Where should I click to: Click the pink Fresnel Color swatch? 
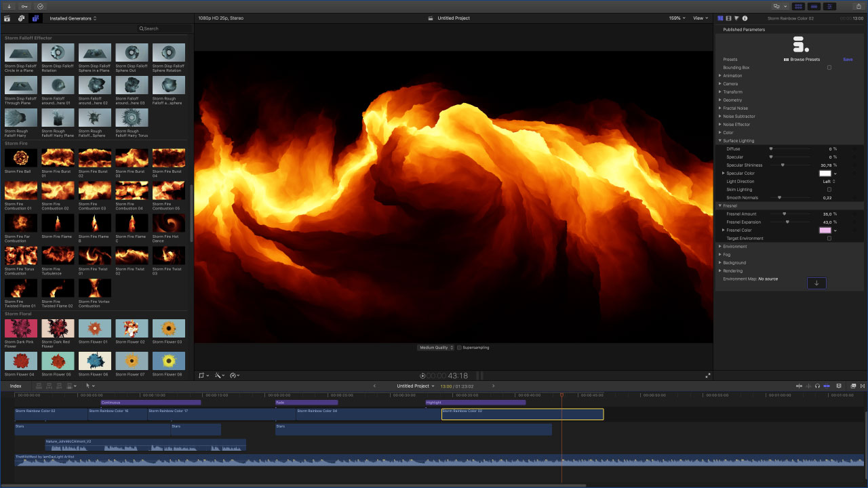point(825,230)
